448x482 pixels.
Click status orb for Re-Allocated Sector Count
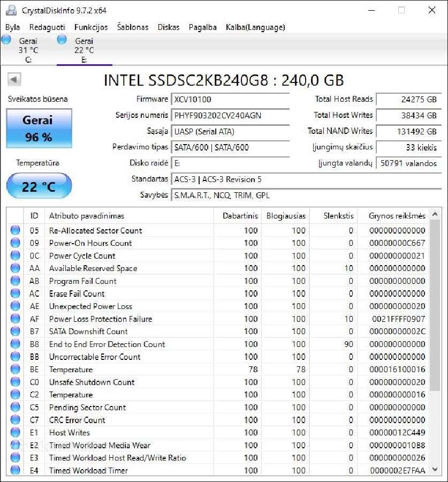[x=15, y=230]
